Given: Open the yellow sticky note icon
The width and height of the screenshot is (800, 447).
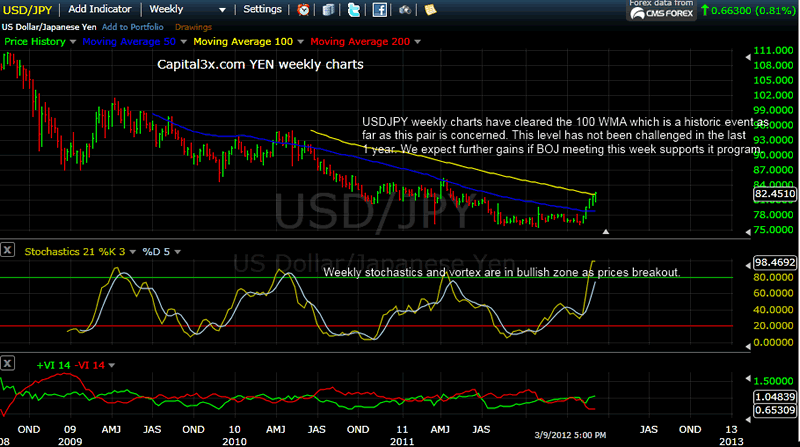Looking at the screenshot, I should coord(430,10).
